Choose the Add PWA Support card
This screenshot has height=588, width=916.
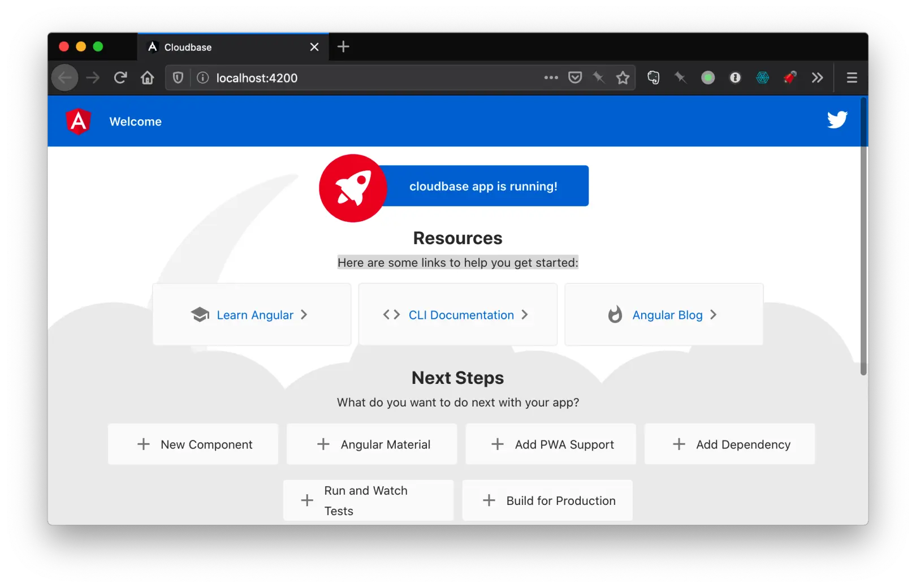(x=551, y=444)
